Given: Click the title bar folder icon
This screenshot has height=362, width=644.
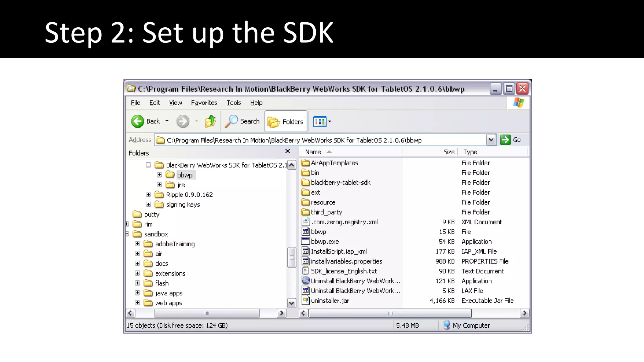Looking at the screenshot, I should (x=131, y=89).
